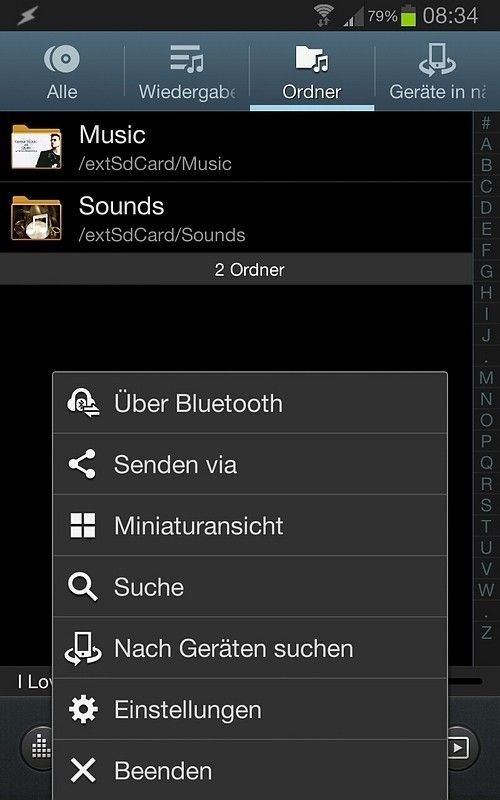Open Einstellungen via the gear icon
This screenshot has width=500, height=800.
(83, 709)
